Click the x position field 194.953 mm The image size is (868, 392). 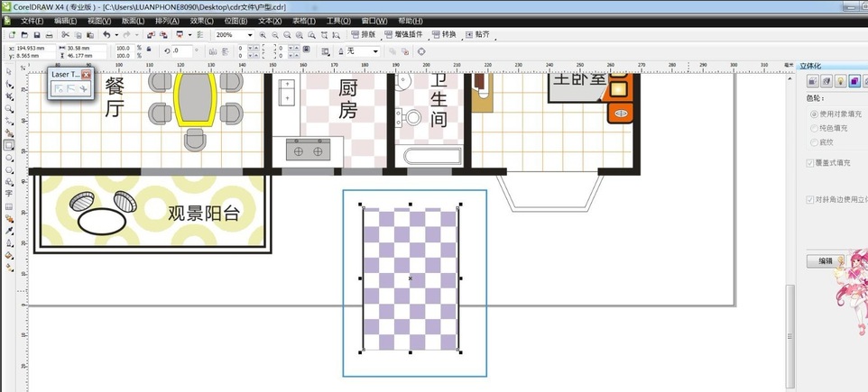pos(36,48)
